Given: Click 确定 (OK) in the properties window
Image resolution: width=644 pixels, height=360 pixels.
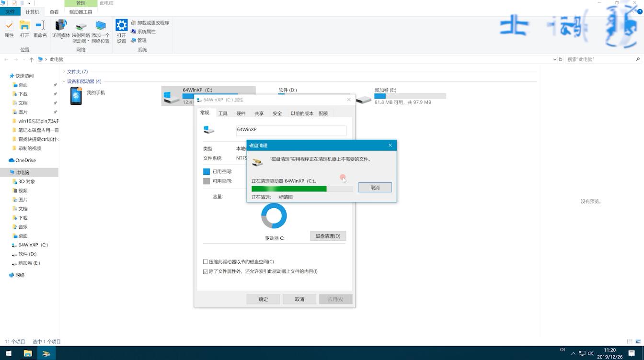Looking at the screenshot, I should [x=263, y=299].
